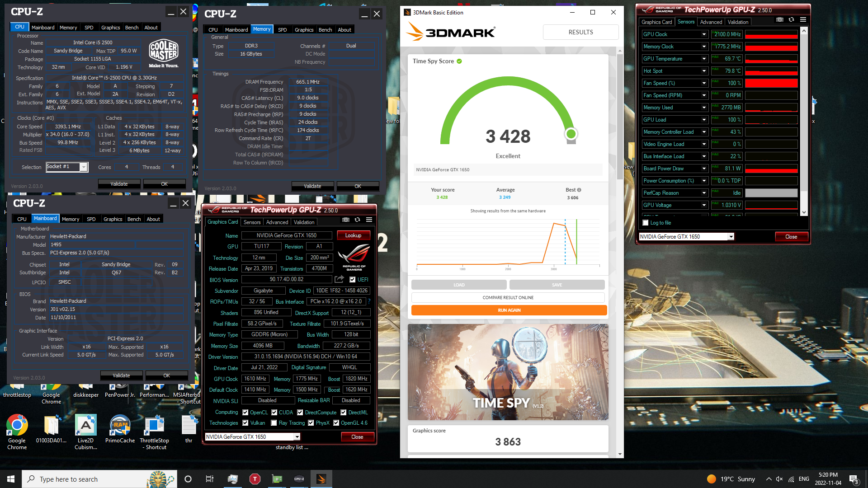Image resolution: width=868 pixels, height=488 pixels.
Task: Click the 3DMark orange taskbar icon
Action: pos(321,479)
